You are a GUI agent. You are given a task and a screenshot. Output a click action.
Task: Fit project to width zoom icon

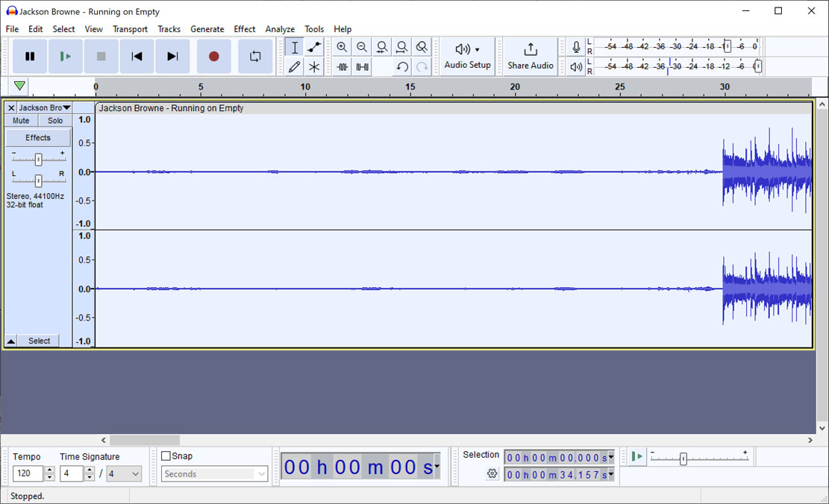pos(401,47)
